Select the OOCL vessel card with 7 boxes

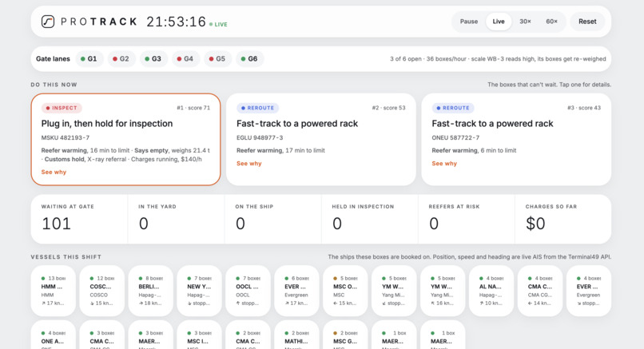(248, 291)
